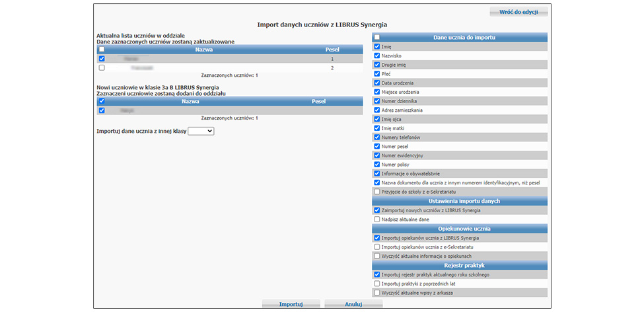Check the second student row with Pesel 2
Viewport: 644px width, 316px height.
coord(102,67)
